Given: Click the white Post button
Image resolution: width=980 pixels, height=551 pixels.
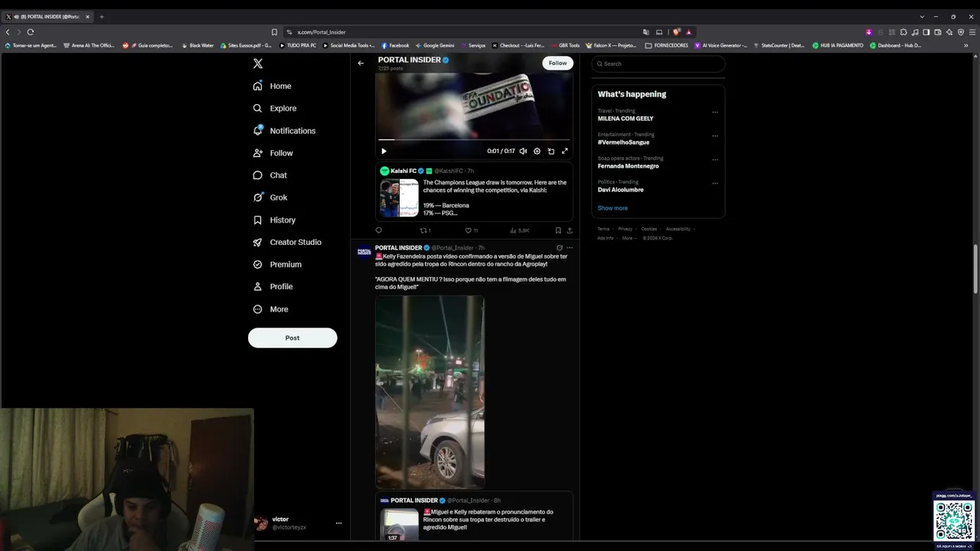Looking at the screenshot, I should [292, 338].
